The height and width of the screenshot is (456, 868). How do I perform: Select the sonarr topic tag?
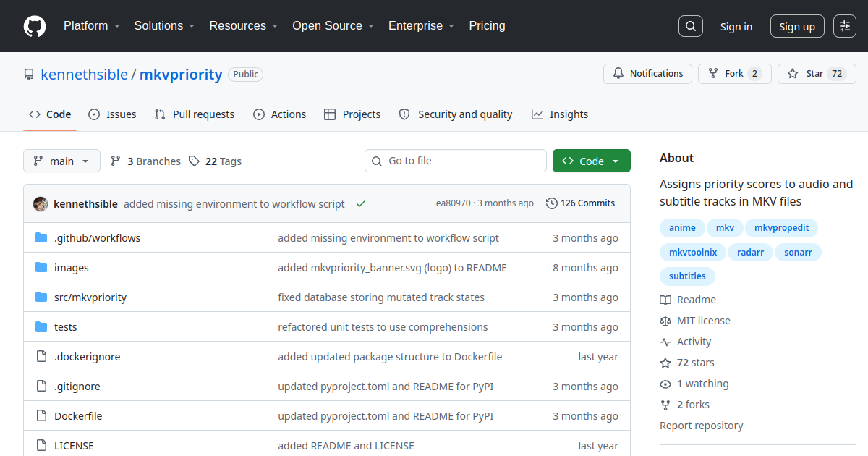pos(799,253)
